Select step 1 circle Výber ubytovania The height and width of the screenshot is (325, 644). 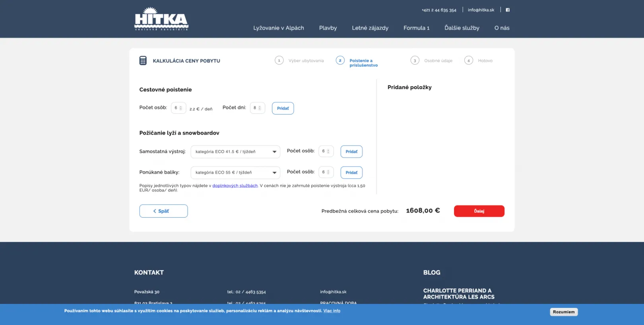pos(279,60)
